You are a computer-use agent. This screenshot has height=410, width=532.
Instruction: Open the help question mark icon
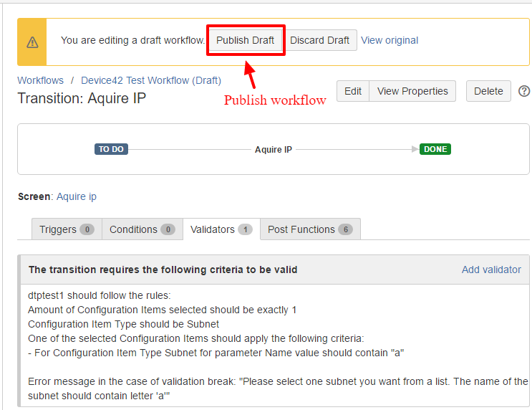click(524, 91)
